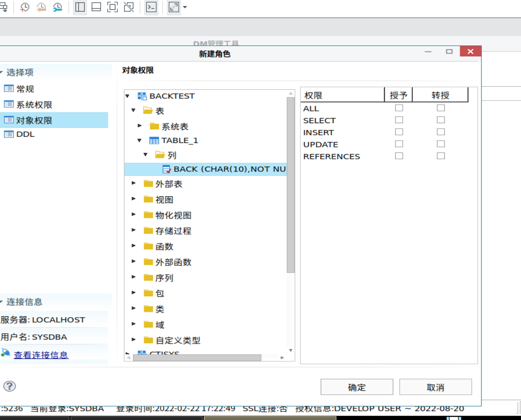
Task: Collapse the 连接信息 section
Action: pyautogui.click(x=2, y=302)
